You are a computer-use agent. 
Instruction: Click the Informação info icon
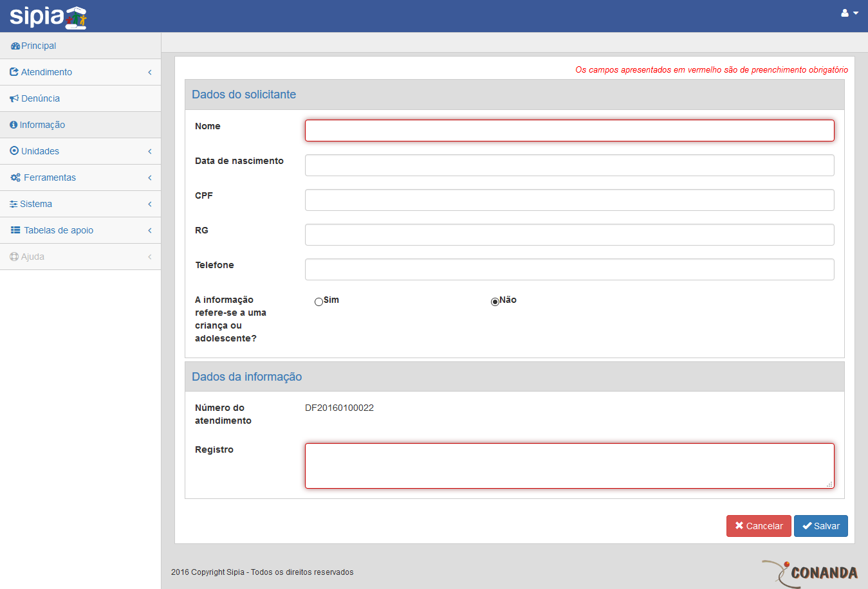coord(14,125)
